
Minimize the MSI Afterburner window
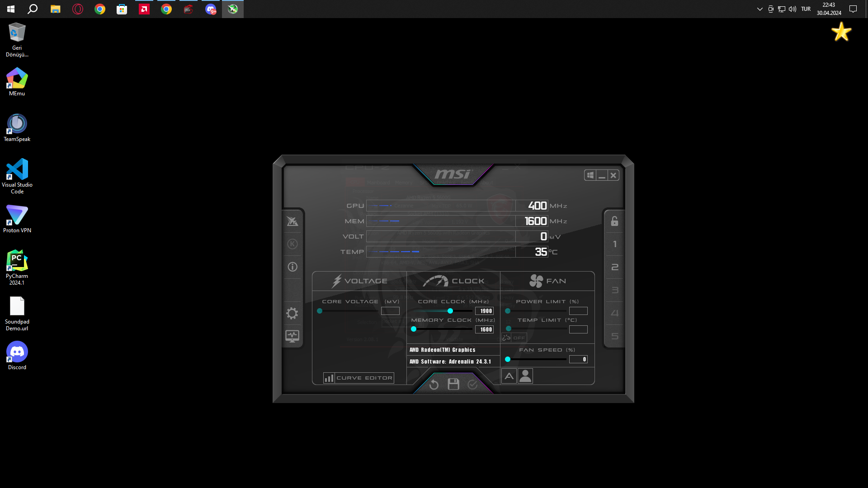pos(602,175)
